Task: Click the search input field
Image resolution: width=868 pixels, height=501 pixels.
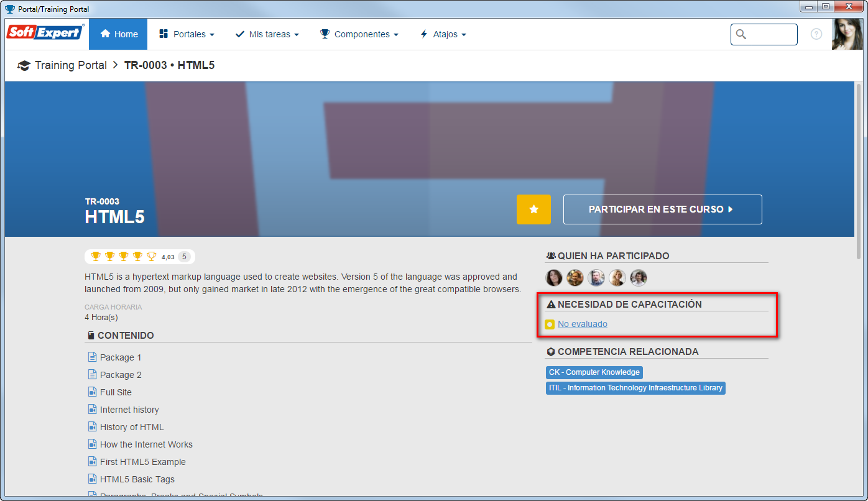Action: [x=764, y=34]
